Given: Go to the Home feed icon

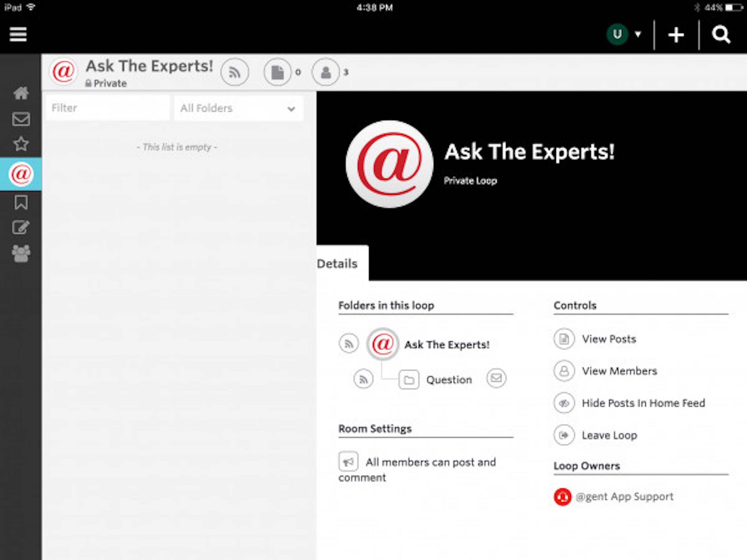Looking at the screenshot, I should (21, 93).
